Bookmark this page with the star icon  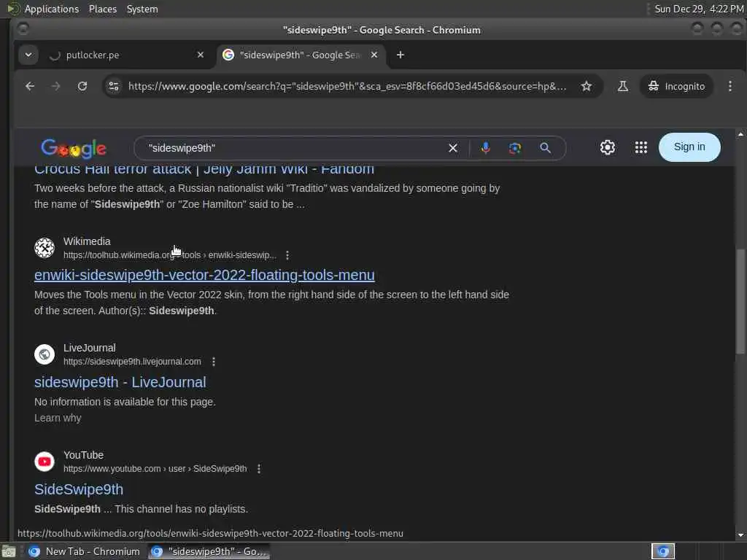[587, 86]
